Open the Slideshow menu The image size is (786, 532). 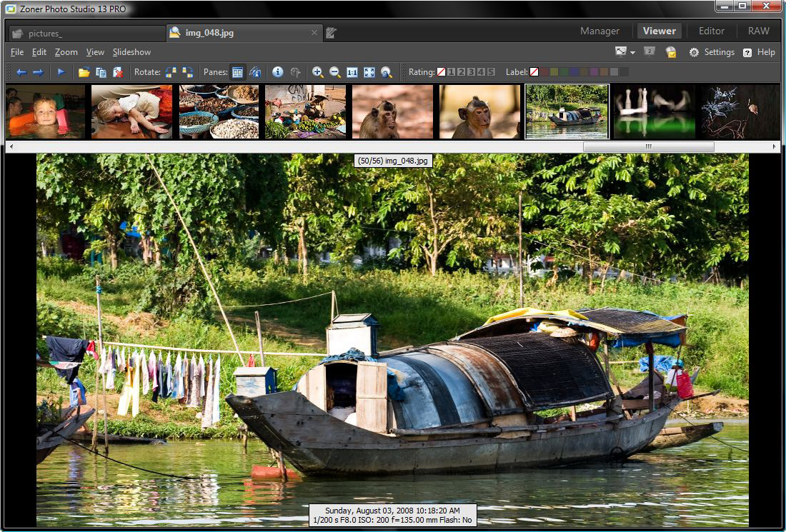(131, 51)
